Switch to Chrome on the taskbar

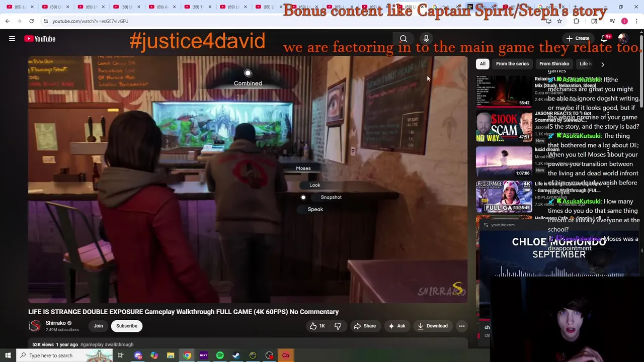pos(187,355)
